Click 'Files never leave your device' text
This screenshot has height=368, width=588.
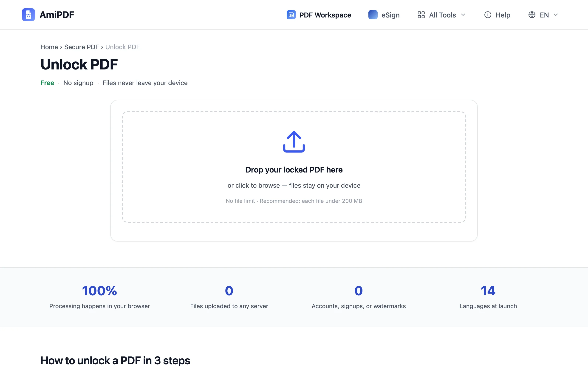tap(145, 83)
